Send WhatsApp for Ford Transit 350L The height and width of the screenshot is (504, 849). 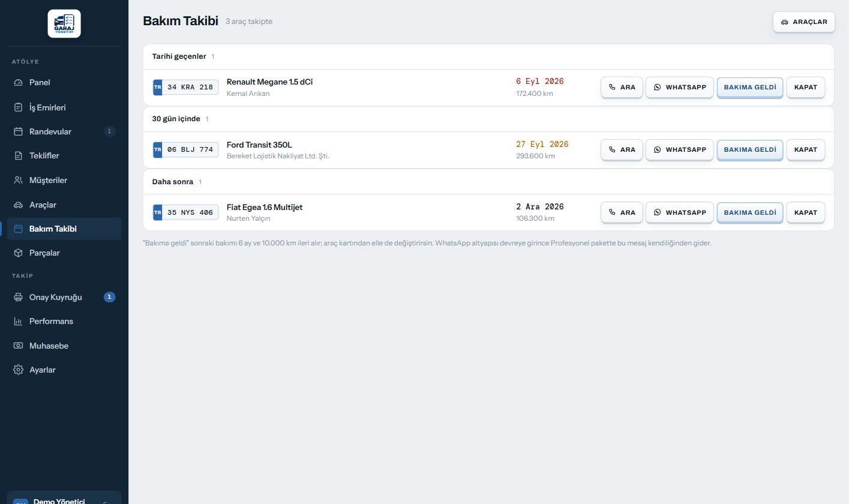[x=680, y=149]
